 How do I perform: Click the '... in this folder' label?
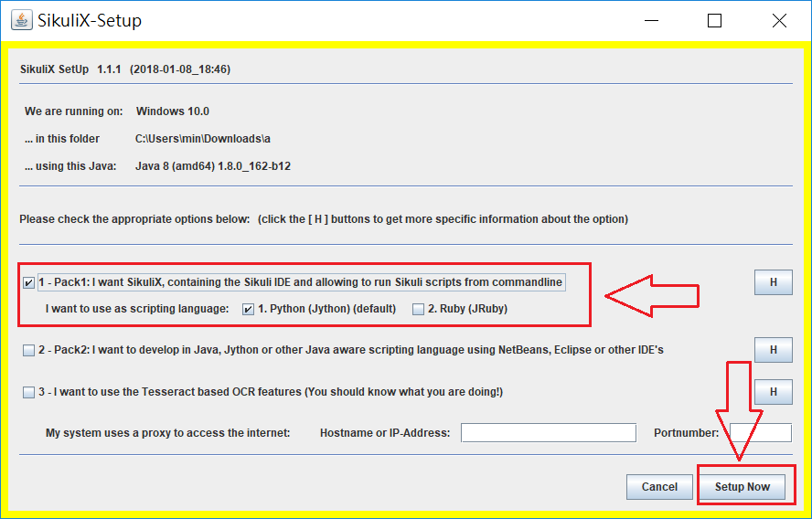[x=62, y=139]
